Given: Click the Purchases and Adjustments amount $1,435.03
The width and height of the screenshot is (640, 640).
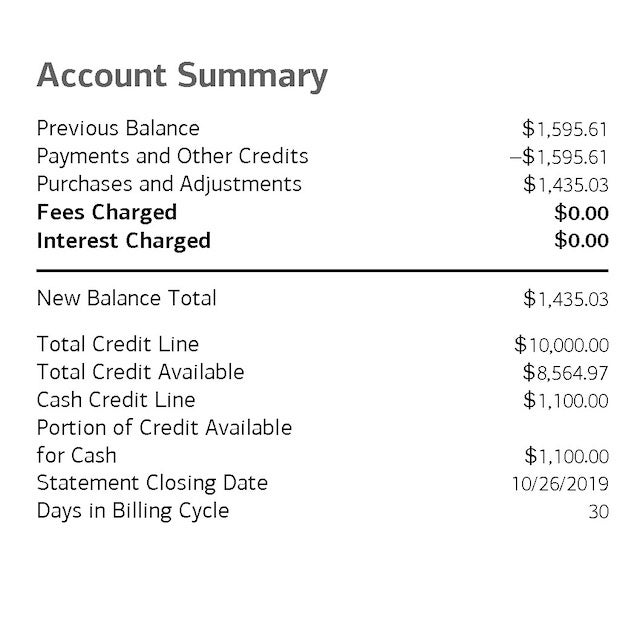Looking at the screenshot, I should [x=565, y=185].
